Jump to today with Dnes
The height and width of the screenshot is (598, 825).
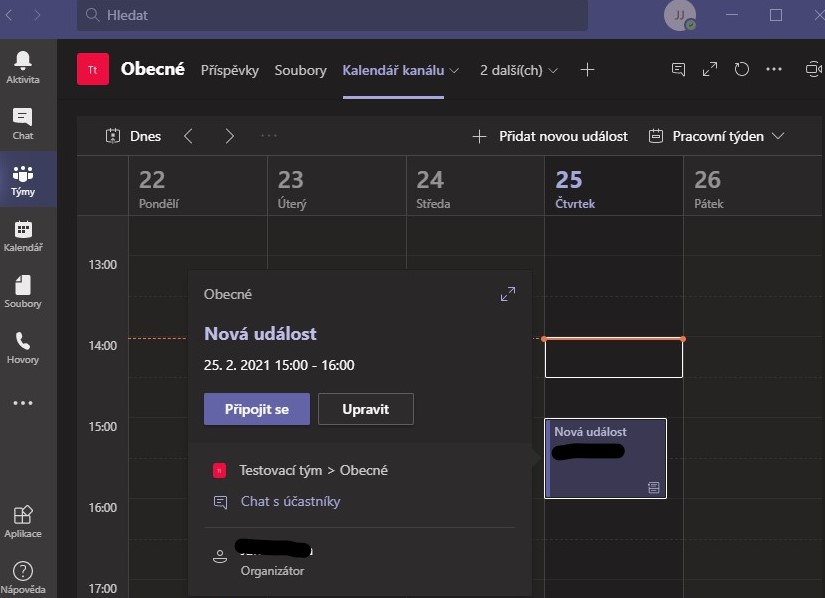134,136
